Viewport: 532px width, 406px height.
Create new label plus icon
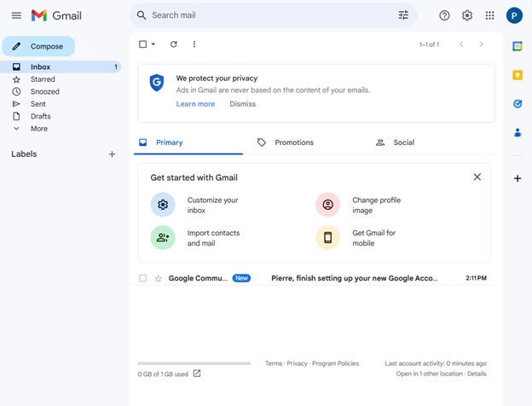tap(112, 154)
